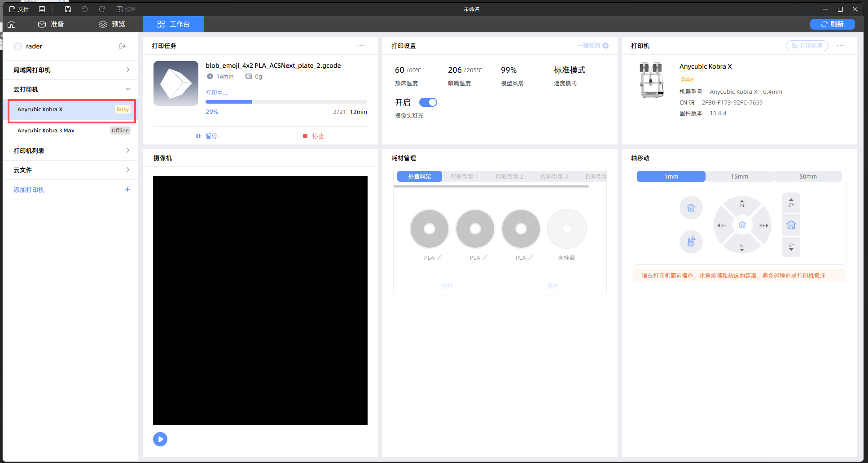Select Anycubic Kobra X printer

[72, 109]
